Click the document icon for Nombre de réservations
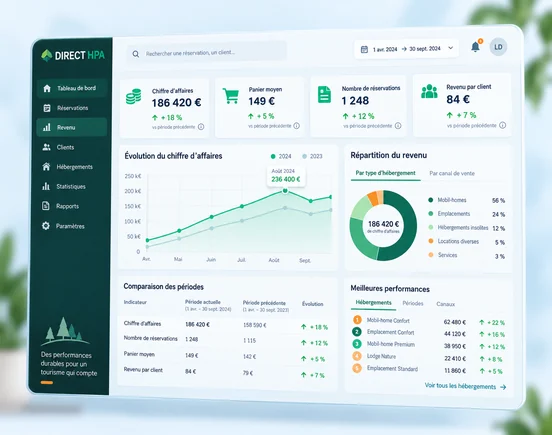 (x=324, y=94)
